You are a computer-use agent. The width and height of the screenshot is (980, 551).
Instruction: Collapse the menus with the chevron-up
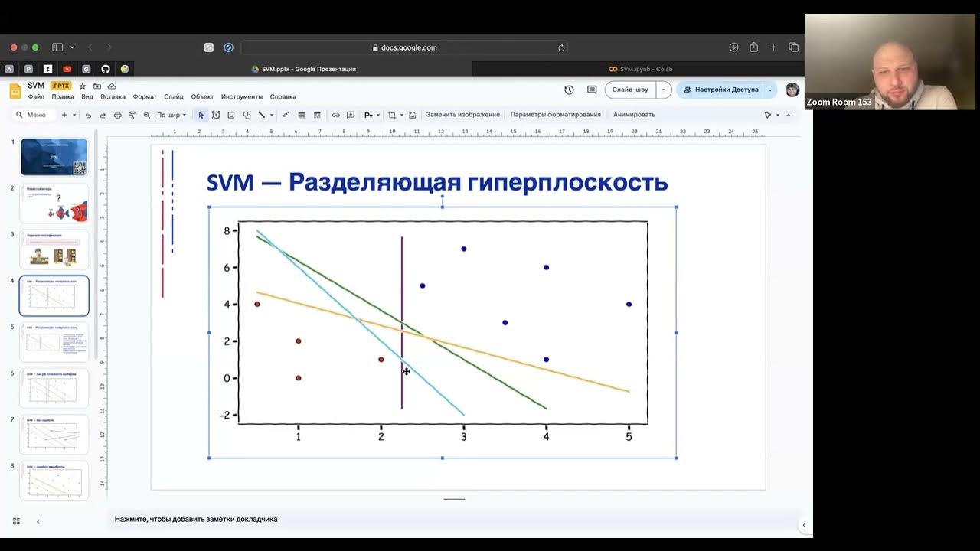(x=789, y=115)
